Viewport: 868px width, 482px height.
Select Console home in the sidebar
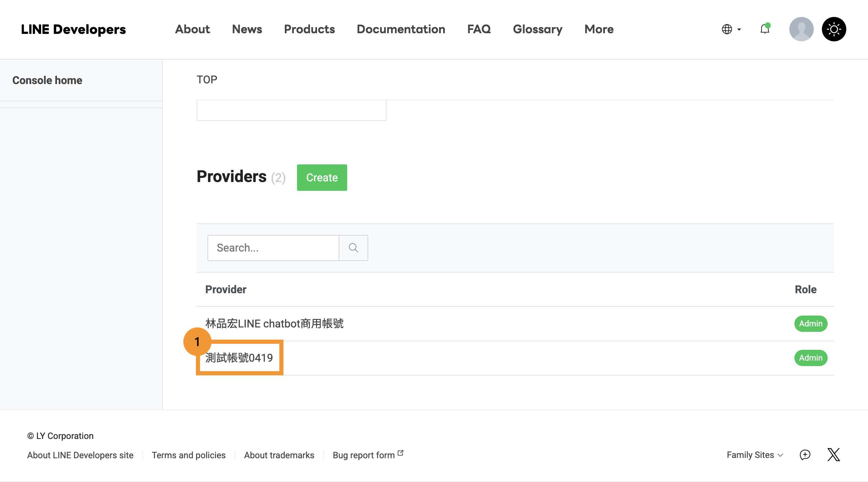pyautogui.click(x=47, y=80)
